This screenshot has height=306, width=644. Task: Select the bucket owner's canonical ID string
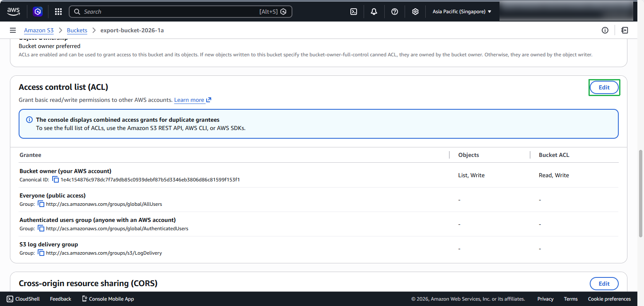(150, 180)
